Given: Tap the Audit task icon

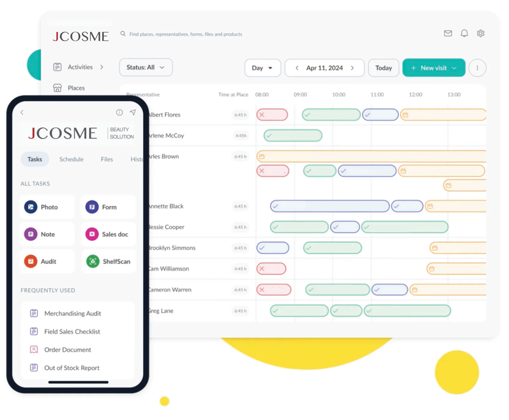Looking at the screenshot, I should point(31,261).
